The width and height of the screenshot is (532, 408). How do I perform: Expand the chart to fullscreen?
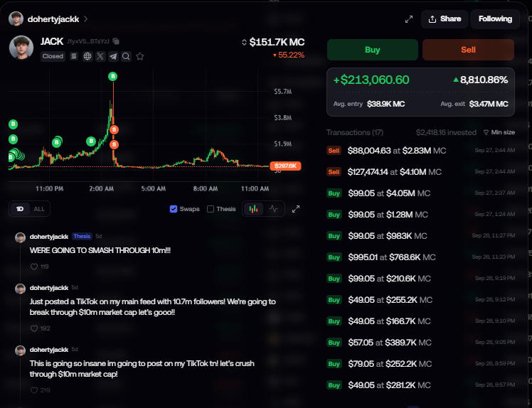296,209
